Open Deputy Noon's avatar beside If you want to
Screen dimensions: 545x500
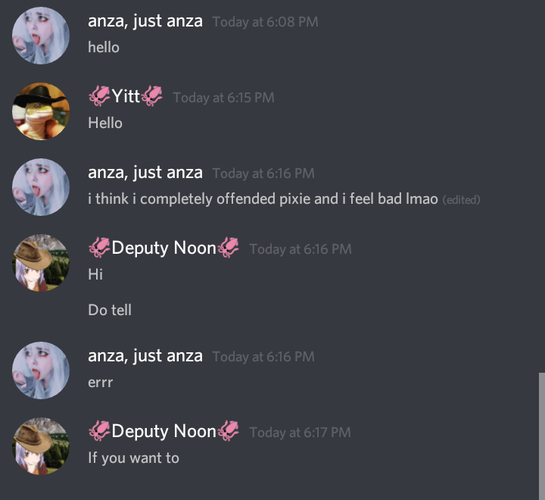click(x=41, y=446)
